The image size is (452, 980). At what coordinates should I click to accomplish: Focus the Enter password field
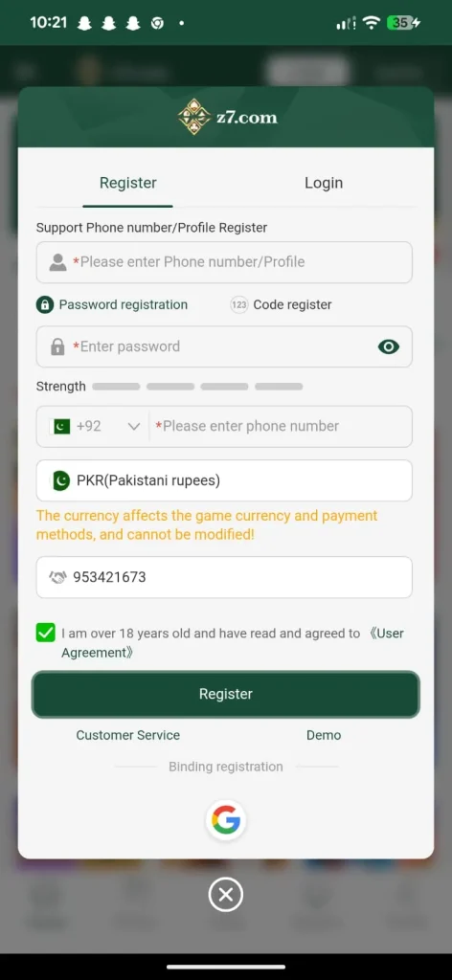224,346
